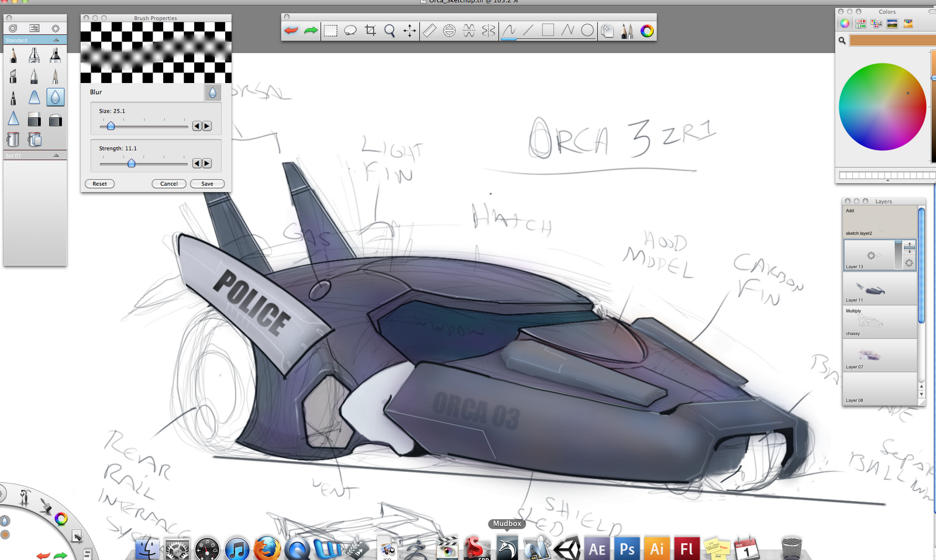Decrease brush Size with left arrow

[197, 126]
